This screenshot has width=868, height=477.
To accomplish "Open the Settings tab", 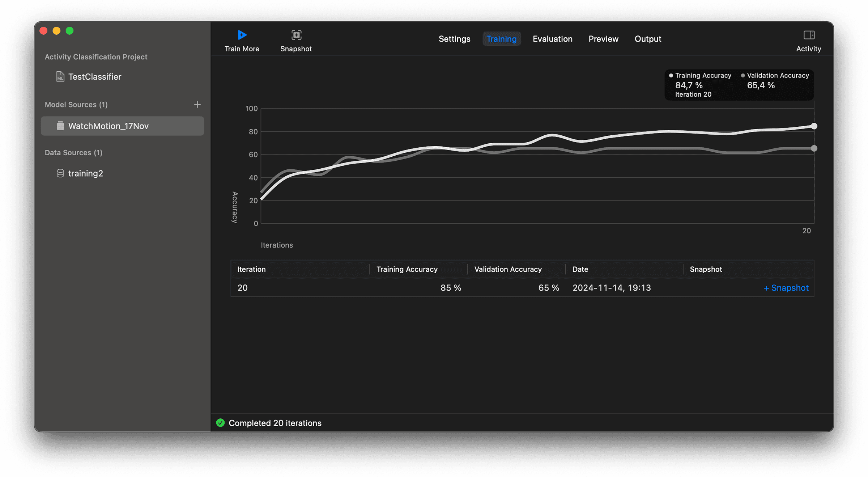I will point(454,39).
